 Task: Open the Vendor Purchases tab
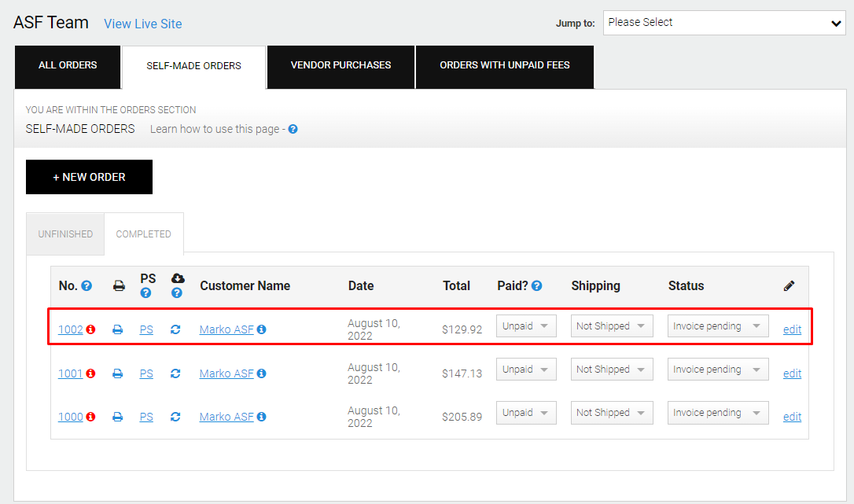(x=341, y=67)
